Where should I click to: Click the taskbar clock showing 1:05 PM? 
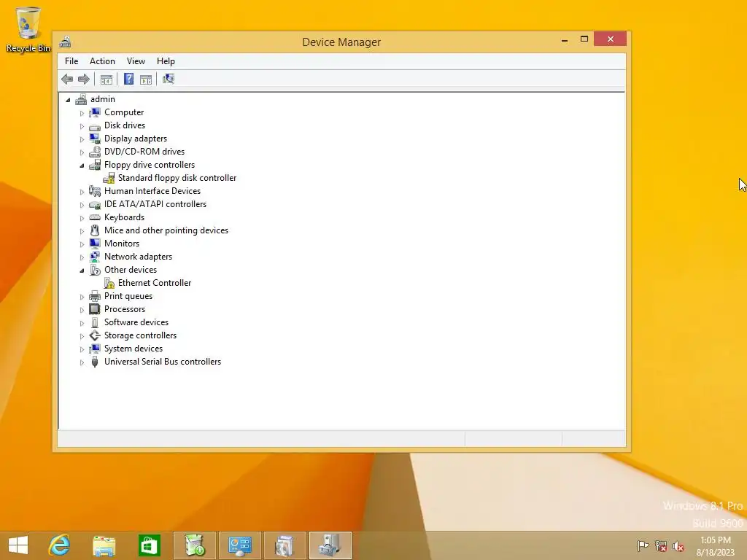(x=716, y=546)
